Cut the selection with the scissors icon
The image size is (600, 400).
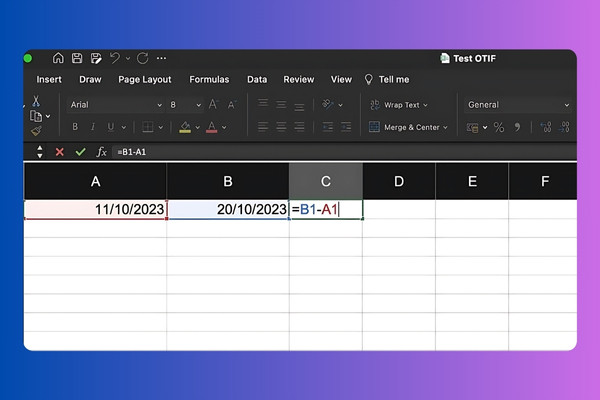pyautogui.click(x=36, y=101)
